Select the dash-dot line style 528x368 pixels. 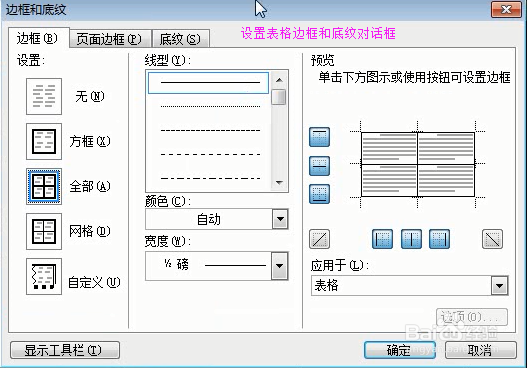tap(210, 178)
